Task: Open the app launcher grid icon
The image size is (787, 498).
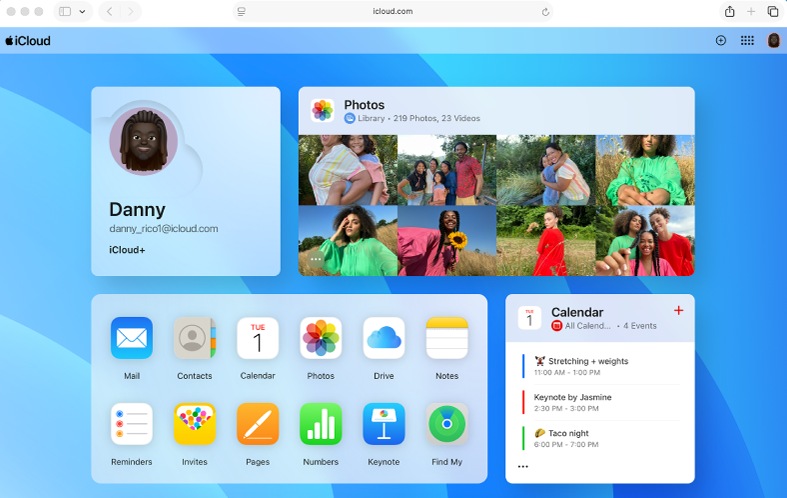Action: (x=747, y=41)
